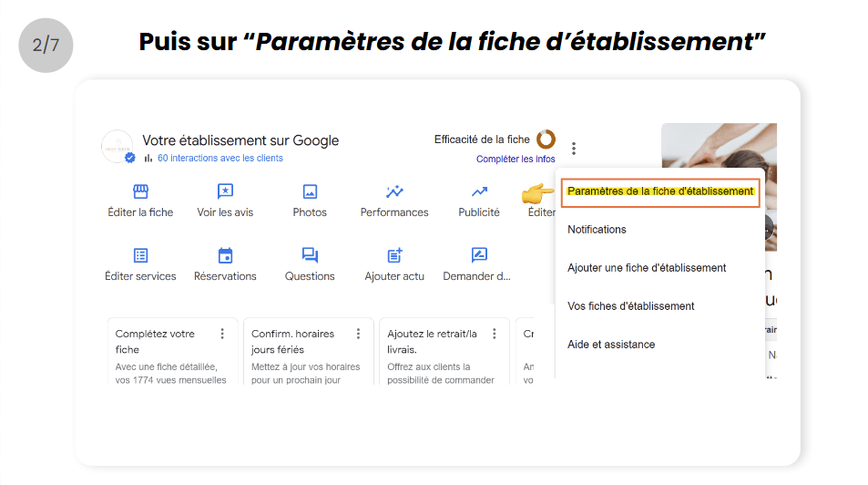
Task: Open the Éditer services list icon
Action: click(x=140, y=255)
